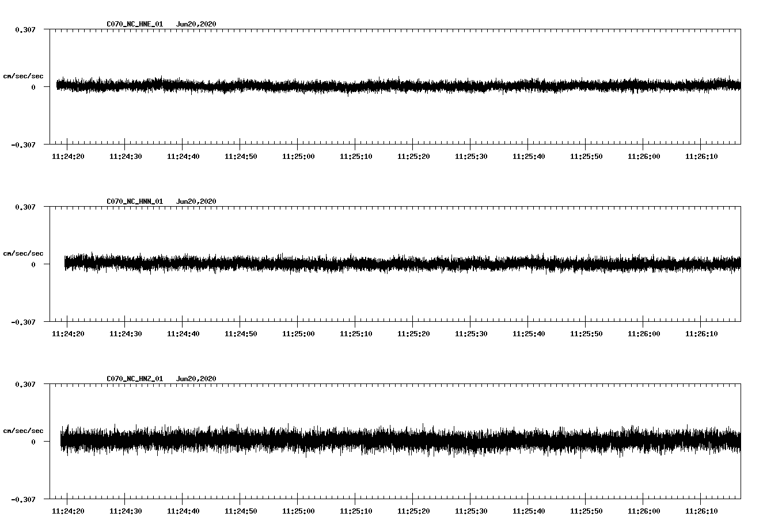782x532 pixels.
Task: Click the cm/sec/sec unit label of the HNN plot
Action: point(24,253)
